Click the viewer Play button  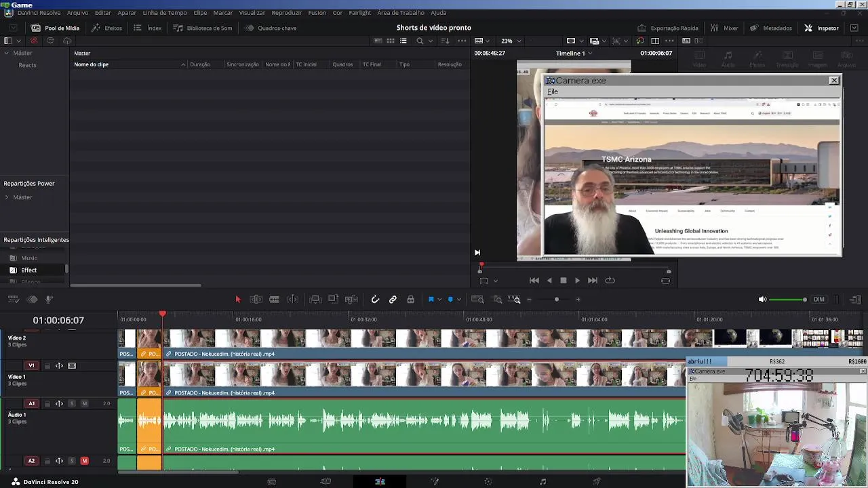pos(577,281)
